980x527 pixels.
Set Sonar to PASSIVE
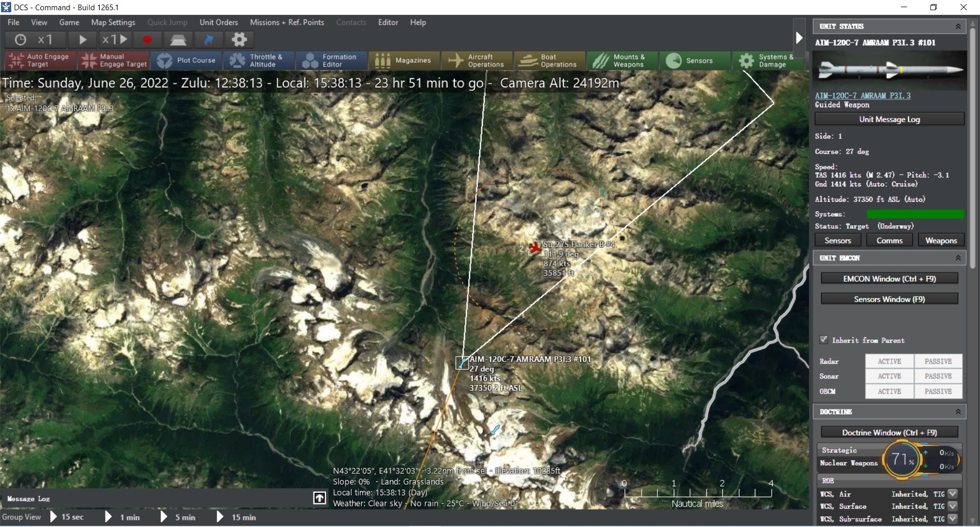click(x=938, y=376)
